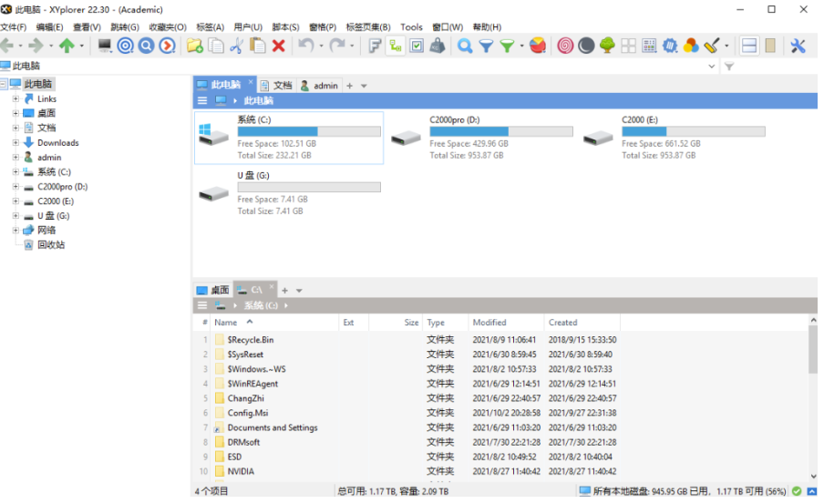Click the pie chart icon
Viewport: 824px width, 504px height.
[x=538, y=46]
